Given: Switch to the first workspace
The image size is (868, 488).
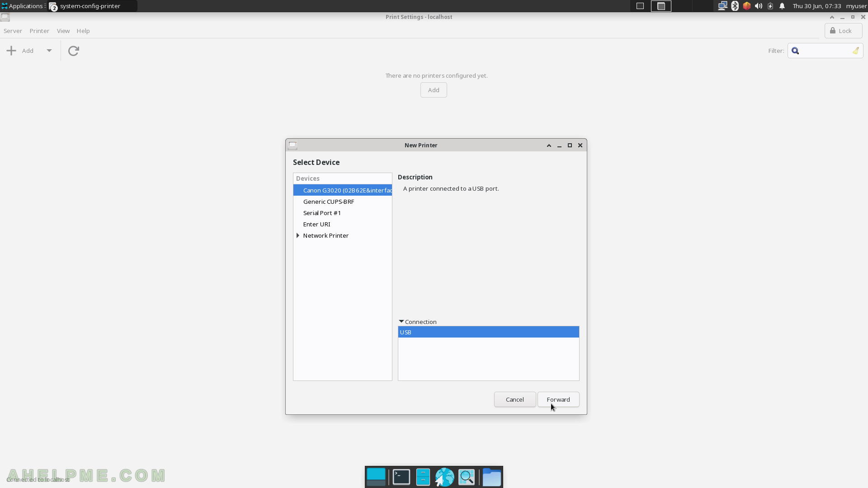Looking at the screenshot, I should (x=640, y=6).
